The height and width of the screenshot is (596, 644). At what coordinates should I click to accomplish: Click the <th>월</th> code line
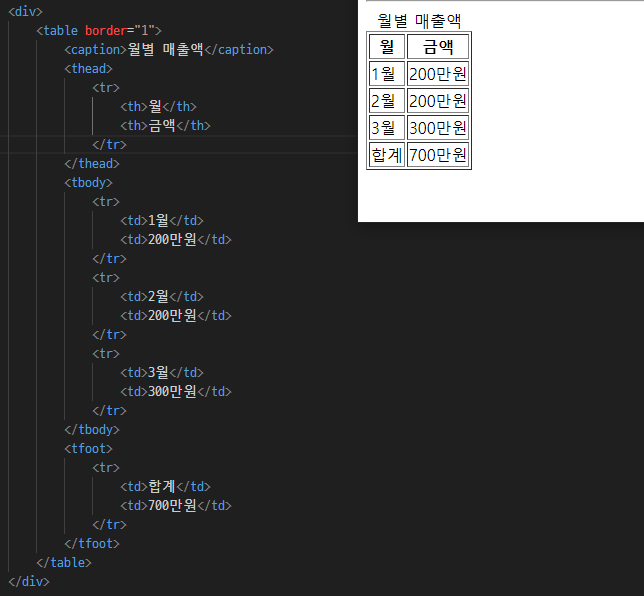point(159,106)
